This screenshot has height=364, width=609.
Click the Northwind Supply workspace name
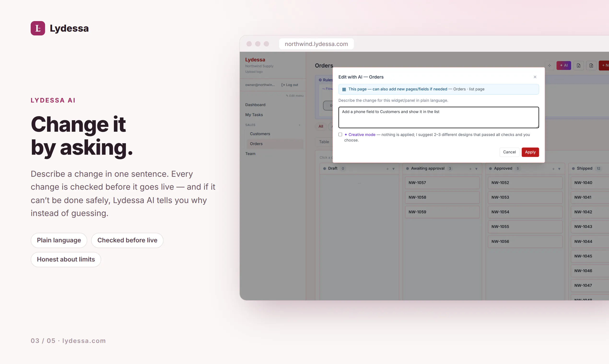click(x=259, y=66)
